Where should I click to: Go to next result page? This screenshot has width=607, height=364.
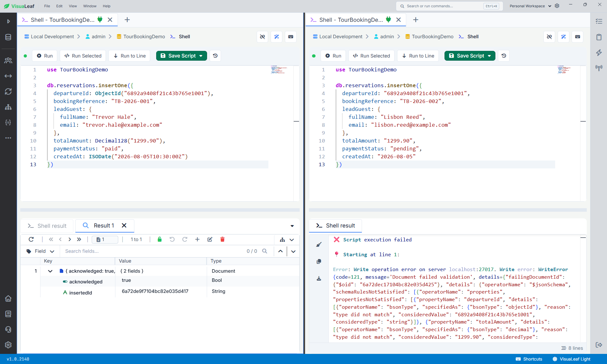70,240
